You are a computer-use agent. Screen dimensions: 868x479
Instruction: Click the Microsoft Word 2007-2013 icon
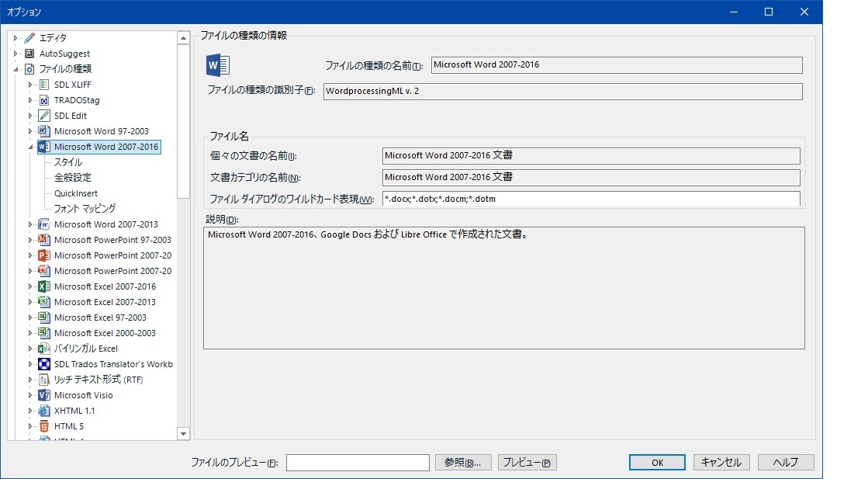[x=44, y=224]
